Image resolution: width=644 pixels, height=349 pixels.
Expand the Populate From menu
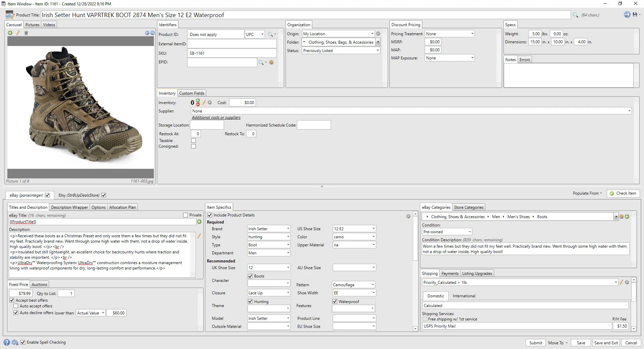[x=587, y=193]
